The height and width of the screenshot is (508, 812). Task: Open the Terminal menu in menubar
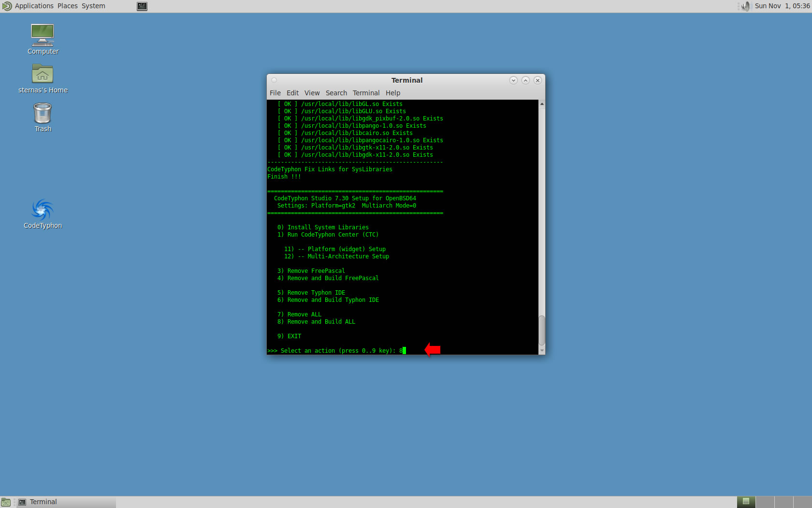(366, 93)
